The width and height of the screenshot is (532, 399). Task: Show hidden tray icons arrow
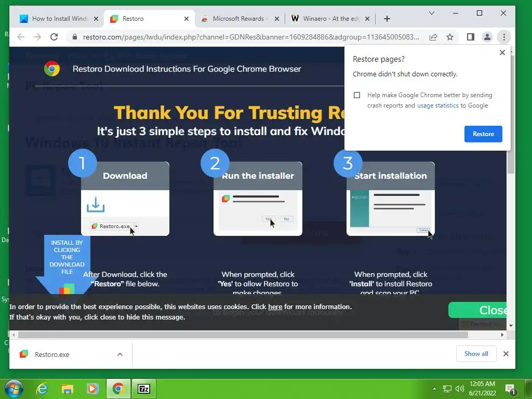pos(434,389)
